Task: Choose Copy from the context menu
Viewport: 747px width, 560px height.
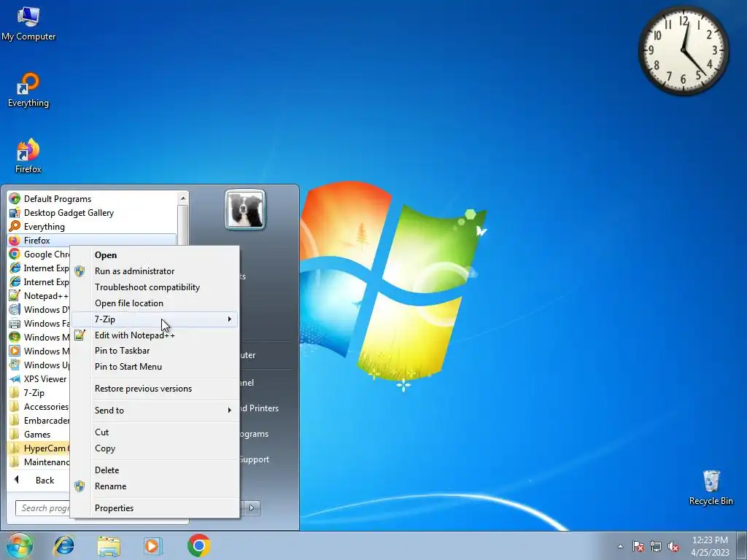Action: [155, 448]
